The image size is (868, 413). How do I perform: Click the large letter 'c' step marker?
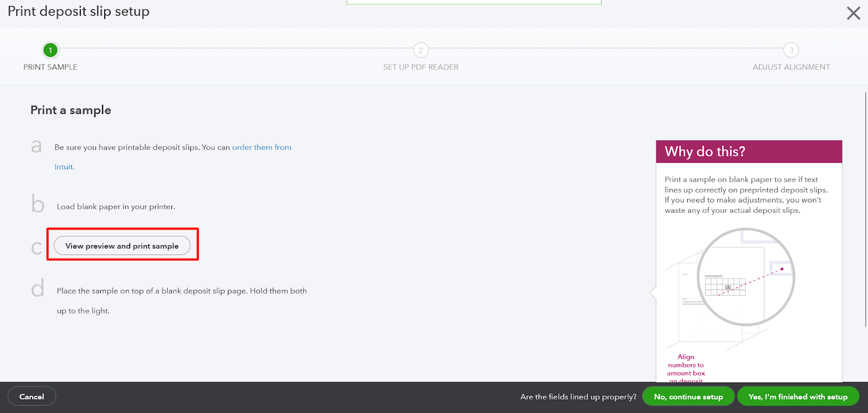(x=36, y=247)
